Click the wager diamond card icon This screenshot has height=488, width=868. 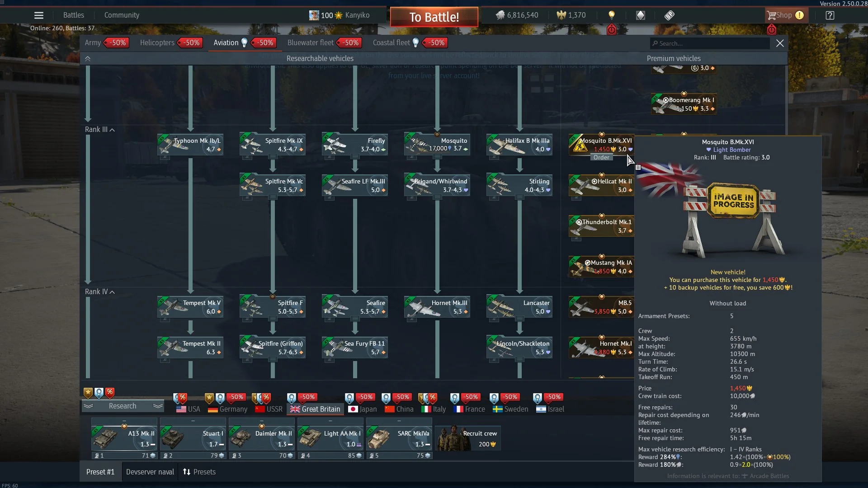click(641, 15)
